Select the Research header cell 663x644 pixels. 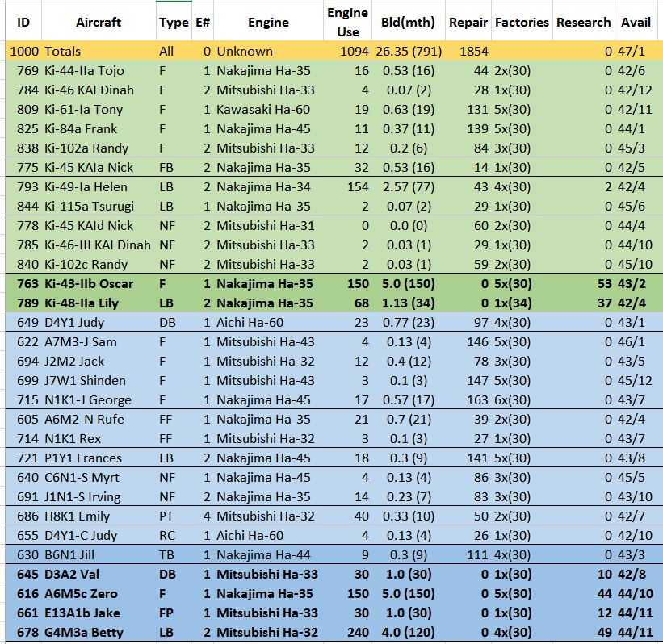584,22
